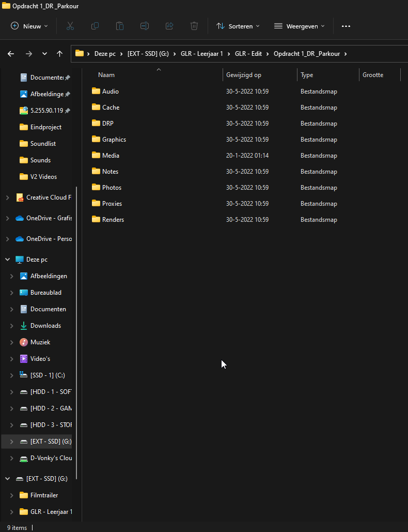Click the Paste clipboard icon
408x532 pixels.
[x=120, y=26]
